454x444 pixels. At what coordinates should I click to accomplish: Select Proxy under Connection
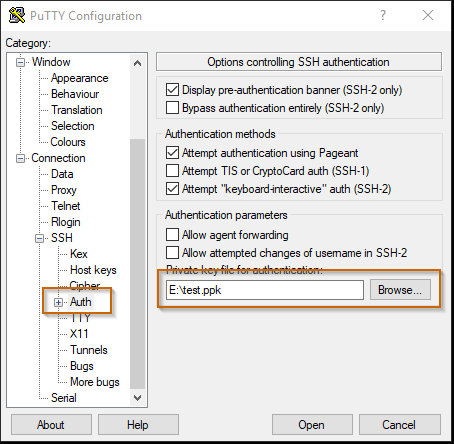pyautogui.click(x=64, y=190)
